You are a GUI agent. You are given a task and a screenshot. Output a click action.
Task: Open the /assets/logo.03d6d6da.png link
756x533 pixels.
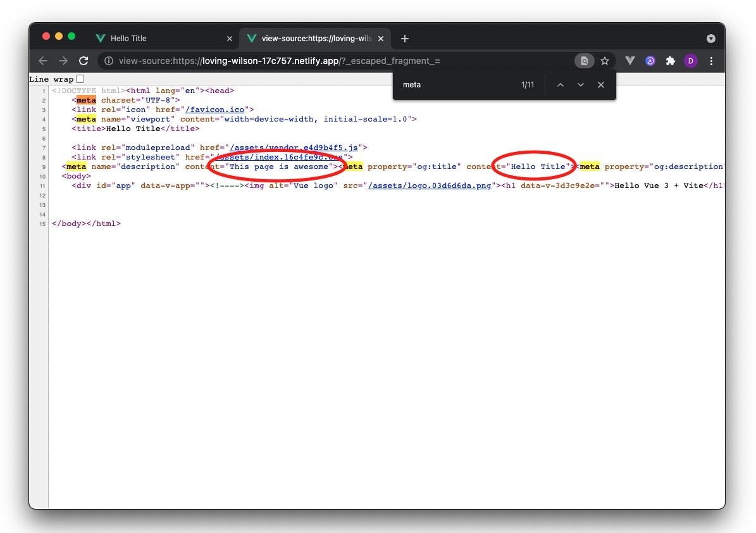click(x=430, y=185)
